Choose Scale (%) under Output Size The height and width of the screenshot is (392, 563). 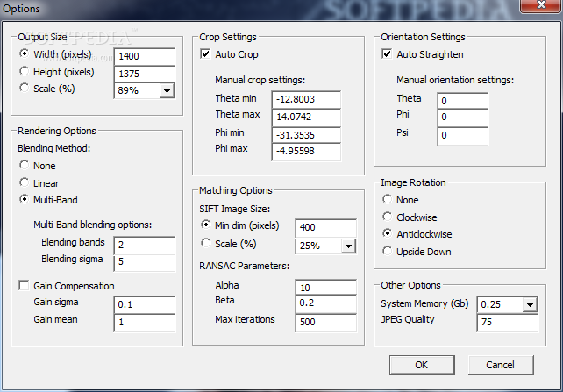[24, 88]
